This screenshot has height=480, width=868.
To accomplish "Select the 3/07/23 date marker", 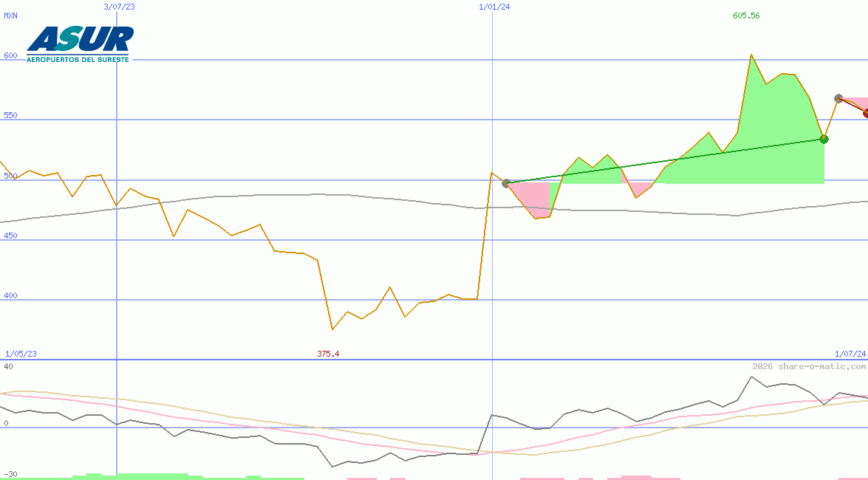I will [120, 7].
